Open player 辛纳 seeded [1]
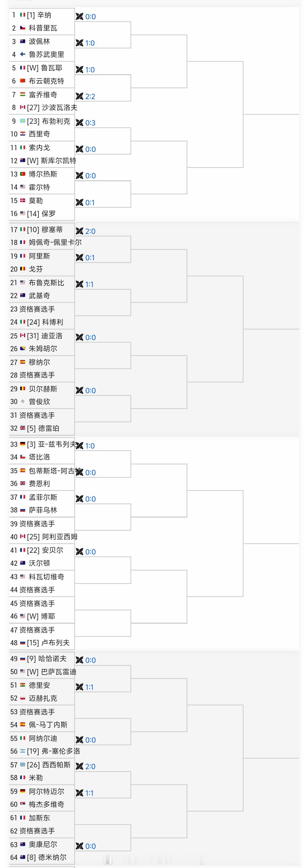Screen dimensions: 308x868 pyautogui.click(x=39, y=15)
